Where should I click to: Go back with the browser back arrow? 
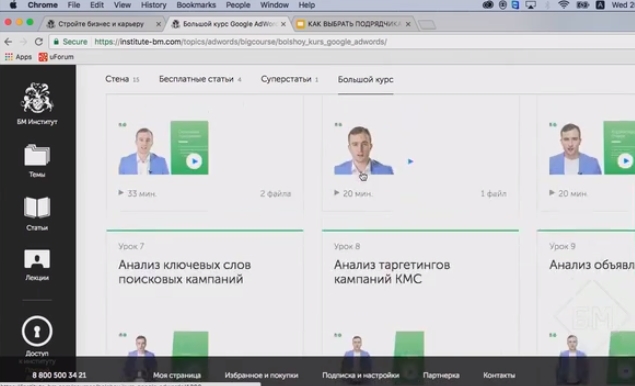pos(8,42)
